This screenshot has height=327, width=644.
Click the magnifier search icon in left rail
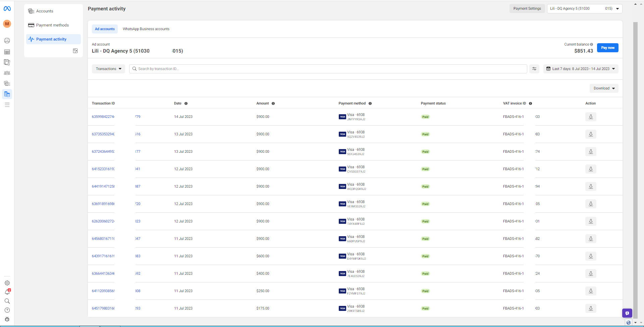point(7,301)
